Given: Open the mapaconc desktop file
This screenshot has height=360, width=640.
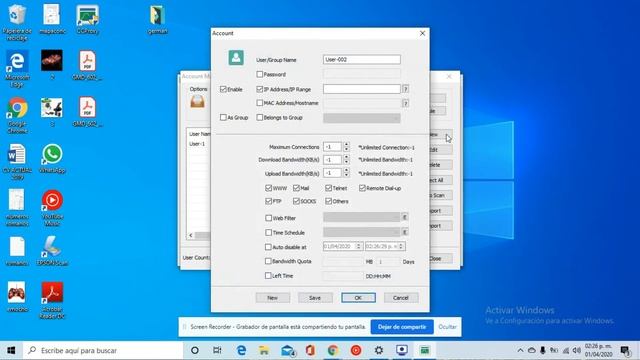Looking at the screenshot, I should (x=52, y=19).
